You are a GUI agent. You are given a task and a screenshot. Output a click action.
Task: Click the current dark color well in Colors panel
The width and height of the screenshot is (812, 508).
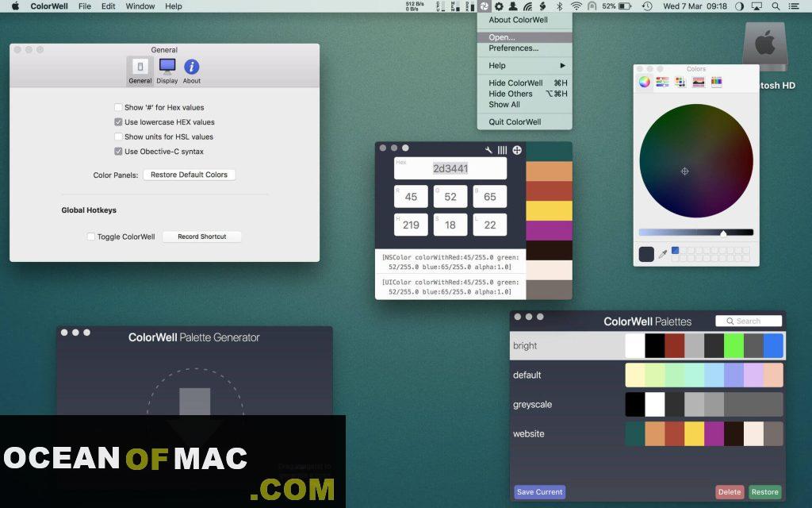(646, 254)
